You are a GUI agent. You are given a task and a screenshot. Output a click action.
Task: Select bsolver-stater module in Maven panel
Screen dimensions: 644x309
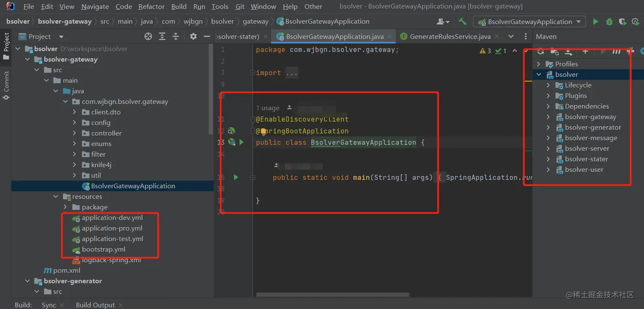coord(586,159)
